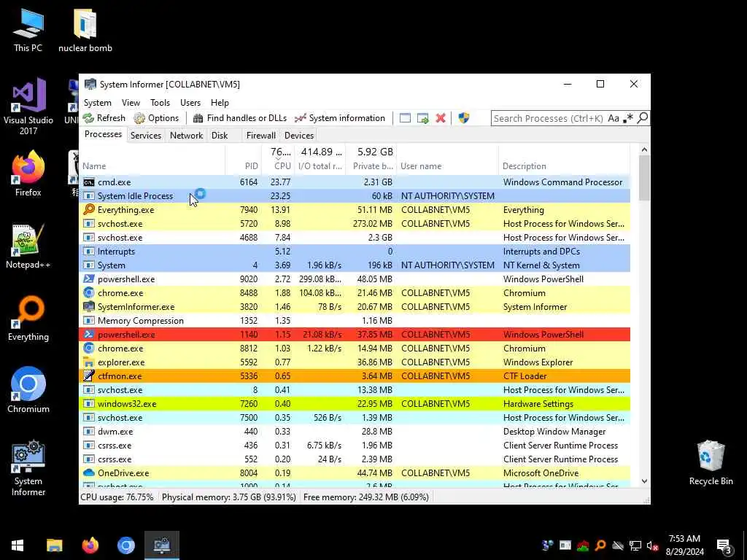Open Firefox from the taskbar
Image resolution: width=747 pixels, height=560 pixels.
pyautogui.click(x=90, y=545)
